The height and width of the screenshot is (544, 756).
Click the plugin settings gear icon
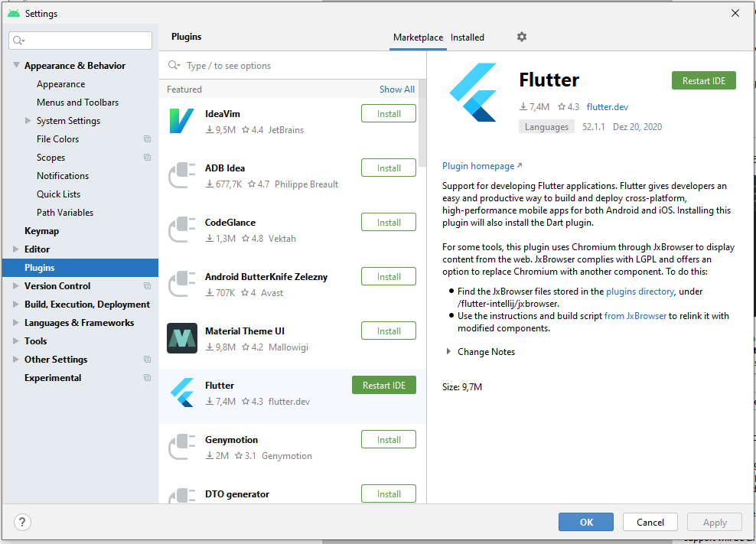coord(522,37)
